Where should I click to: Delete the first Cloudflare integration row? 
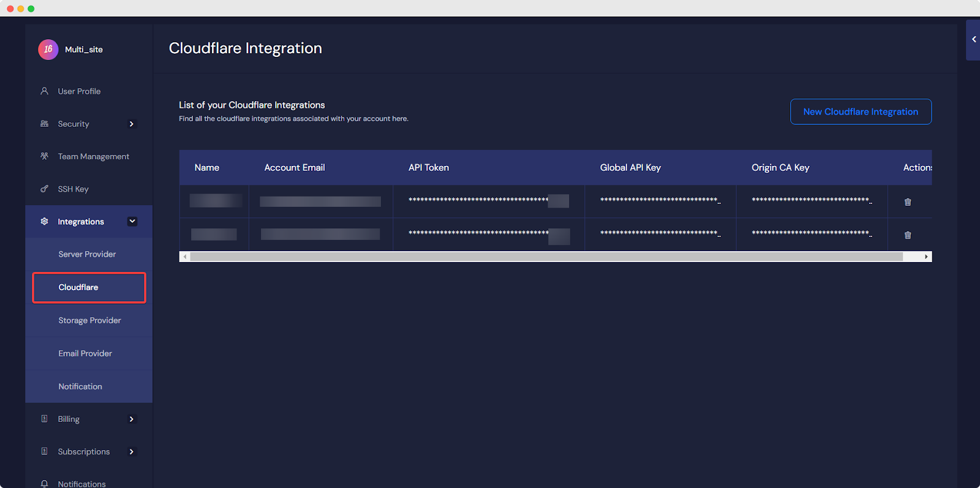tap(908, 202)
